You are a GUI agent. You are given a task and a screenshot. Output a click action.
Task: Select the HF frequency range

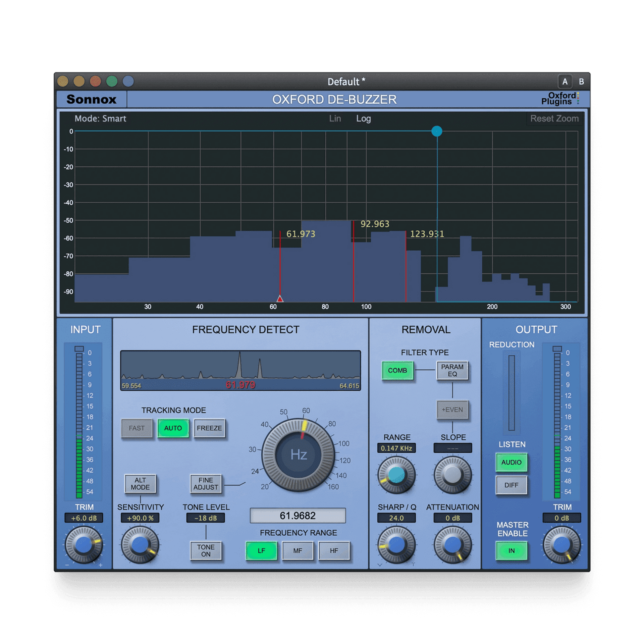[x=334, y=550]
